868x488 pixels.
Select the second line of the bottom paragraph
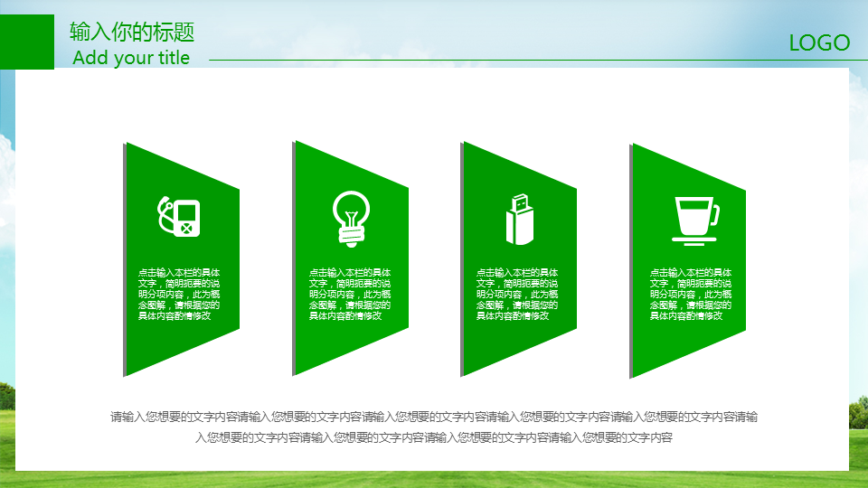(x=434, y=438)
